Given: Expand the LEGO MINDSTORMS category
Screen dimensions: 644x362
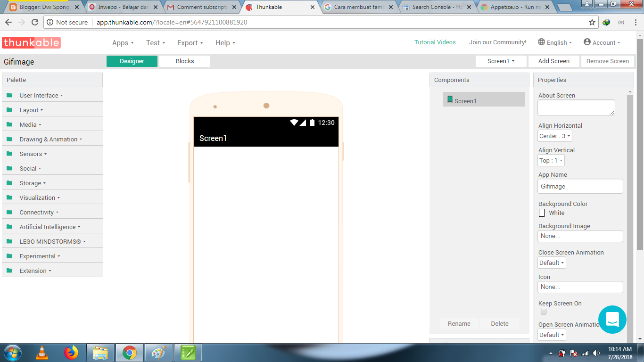Looking at the screenshot, I should tap(53, 241).
